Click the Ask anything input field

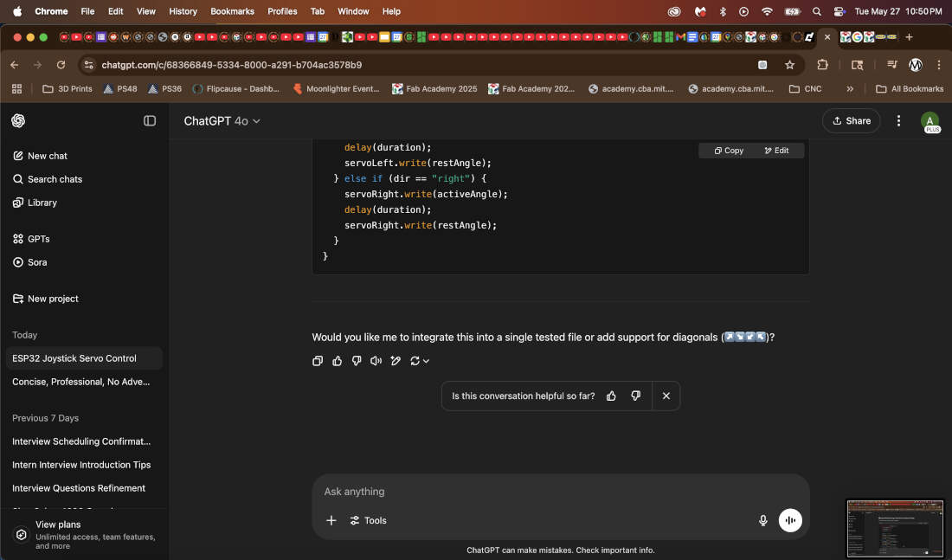click(x=560, y=492)
